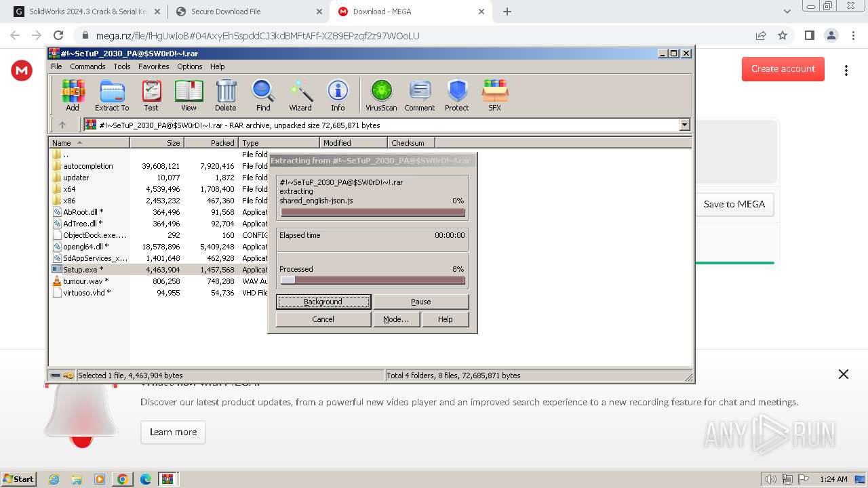Screen dimensions: 868x488
Task: Open Chrome profile avatar icon
Action: point(831,35)
